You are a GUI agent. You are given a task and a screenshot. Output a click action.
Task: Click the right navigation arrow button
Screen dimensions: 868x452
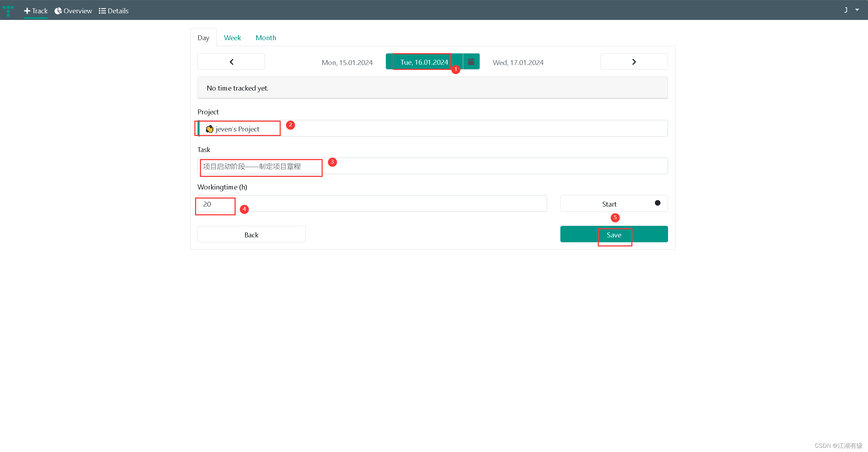click(x=634, y=62)
